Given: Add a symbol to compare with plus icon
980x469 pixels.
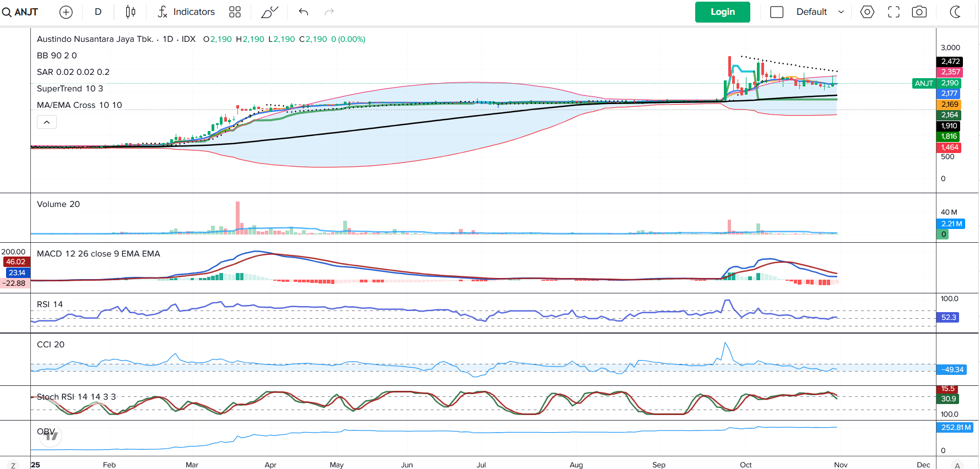Looking at the screenshot, I should click(x=66, y=12).
